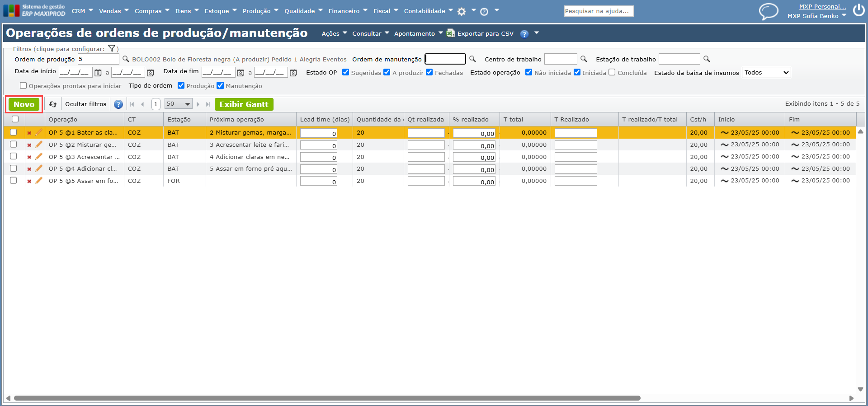Open the Financeiro menu
Viewport: 868px width, 406px height.
[x=348, y=11]
